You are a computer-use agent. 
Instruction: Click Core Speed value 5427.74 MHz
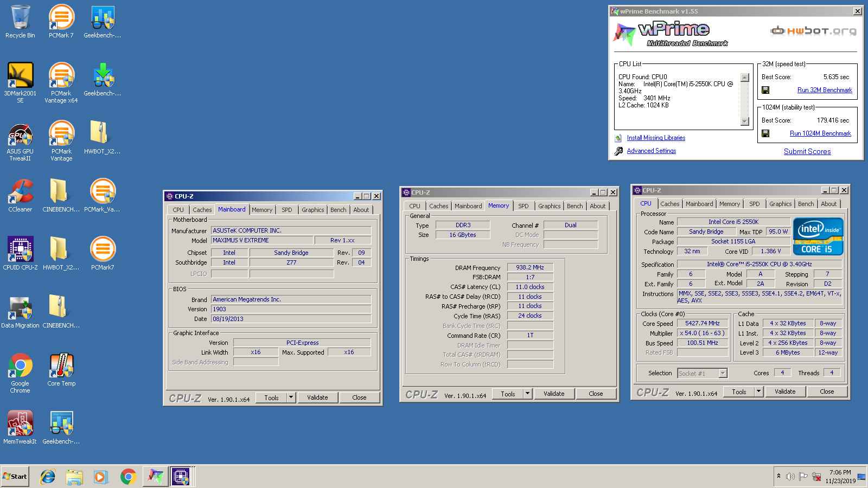click(x=703, y=323)
